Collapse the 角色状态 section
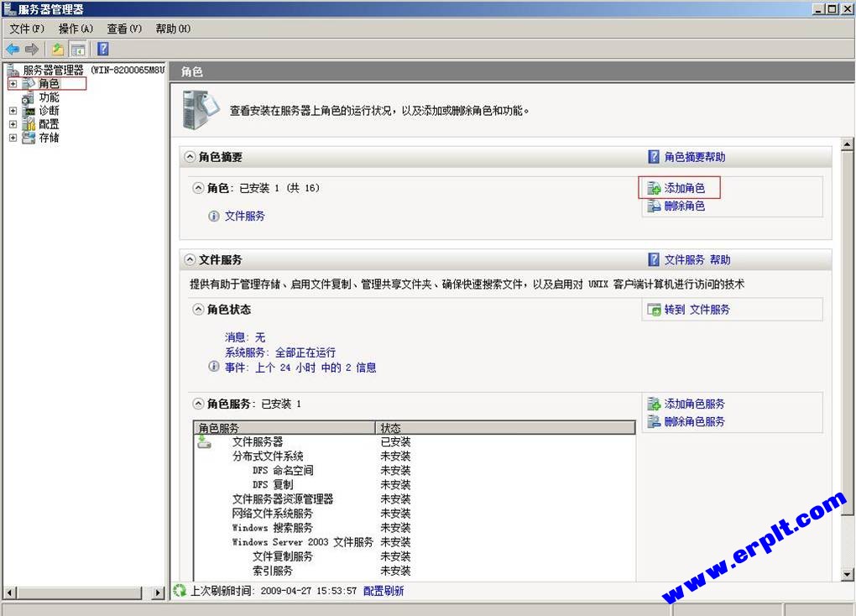 click(x=198, y=310)
